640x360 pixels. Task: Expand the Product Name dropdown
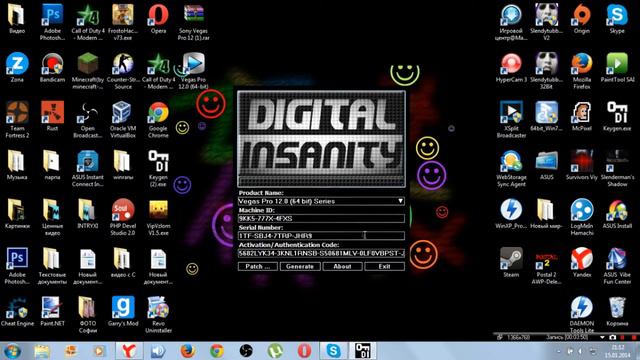coord(400,201)
